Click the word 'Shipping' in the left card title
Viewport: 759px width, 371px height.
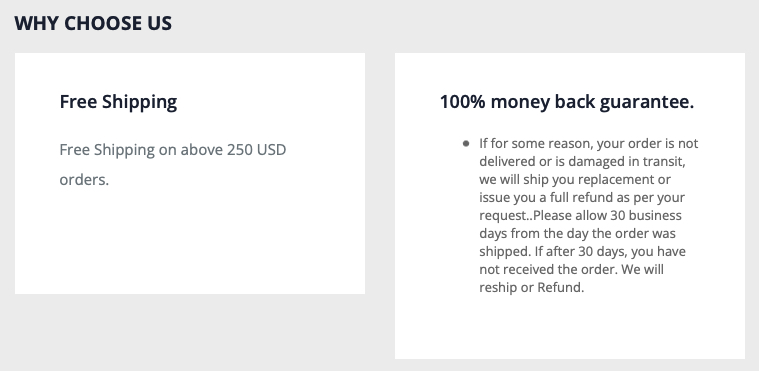(x=139, y=102)
